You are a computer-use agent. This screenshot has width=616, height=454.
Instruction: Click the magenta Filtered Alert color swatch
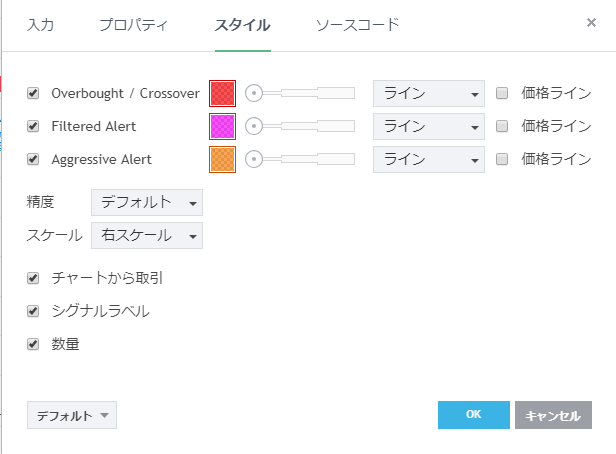coord(222,127)
